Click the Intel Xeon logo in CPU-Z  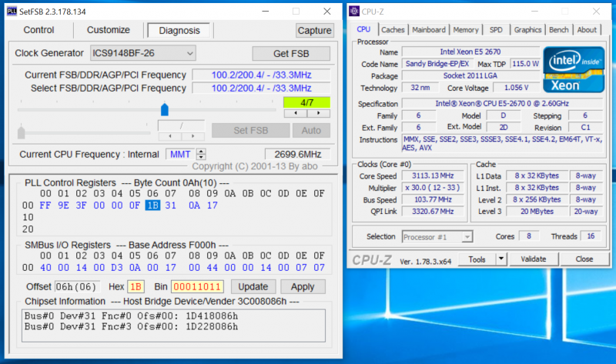click(574, 70)
